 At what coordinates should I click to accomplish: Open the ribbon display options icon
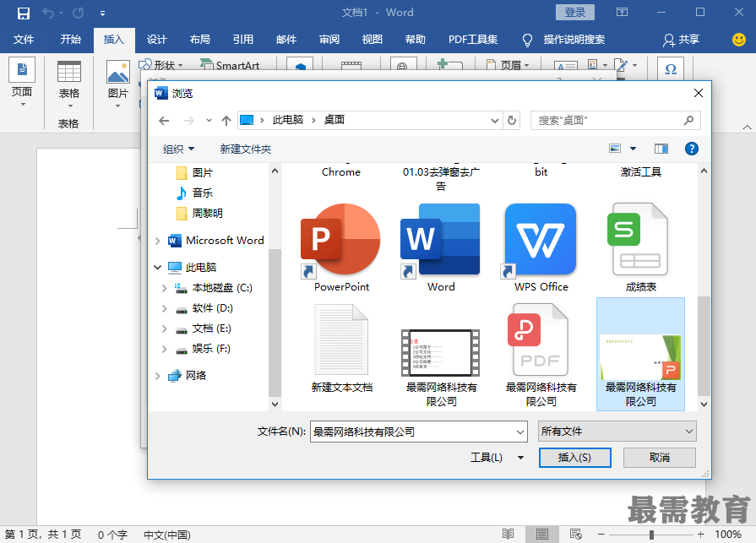(x=622, y=12)
